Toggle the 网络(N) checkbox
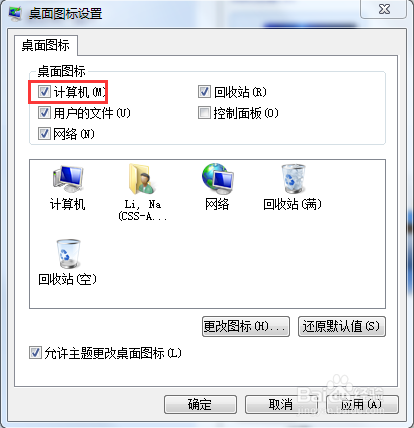The image size is (414, 428). tap(44, 134)
